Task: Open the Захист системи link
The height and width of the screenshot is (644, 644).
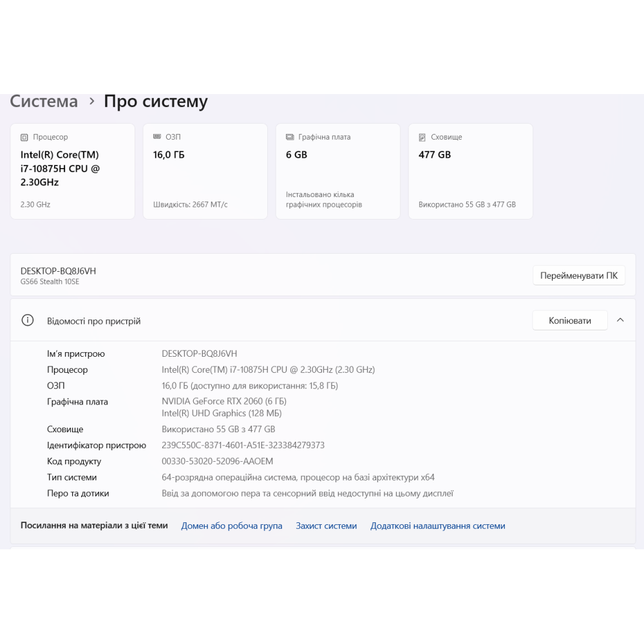Action: point(326,526)
